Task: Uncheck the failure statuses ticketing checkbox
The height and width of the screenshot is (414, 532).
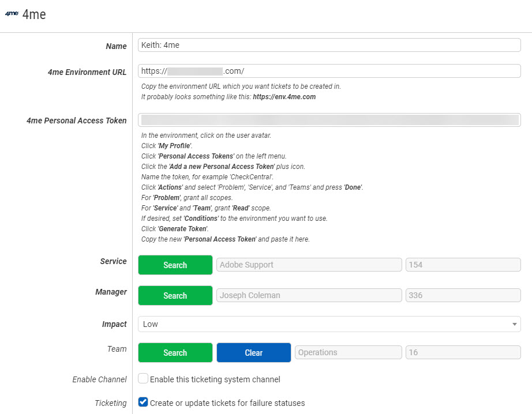Action: tap(143, 402)
